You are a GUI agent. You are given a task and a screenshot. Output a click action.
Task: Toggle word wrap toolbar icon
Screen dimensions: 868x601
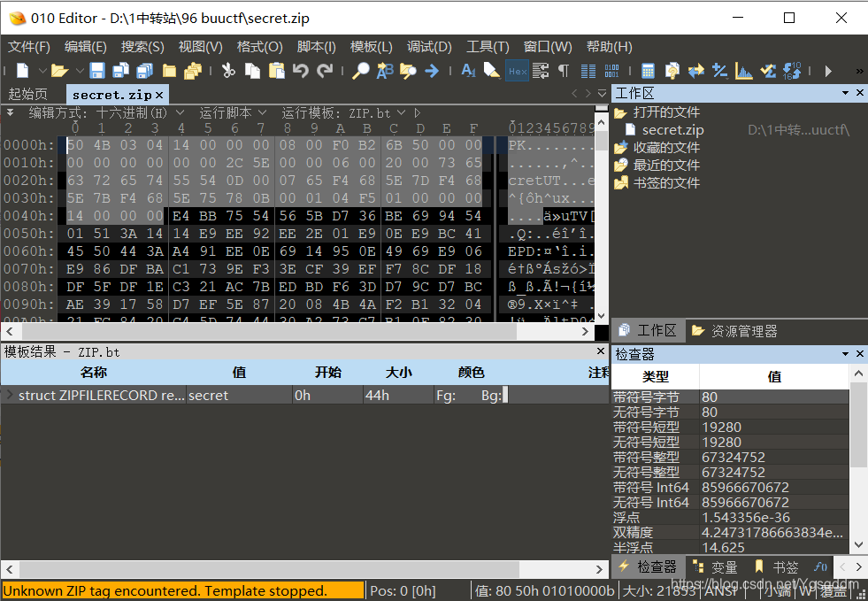(x=541, y=70)
